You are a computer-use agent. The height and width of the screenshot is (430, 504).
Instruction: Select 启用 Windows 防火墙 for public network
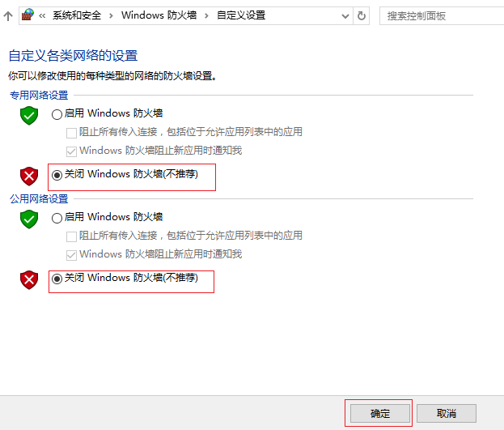57,218
